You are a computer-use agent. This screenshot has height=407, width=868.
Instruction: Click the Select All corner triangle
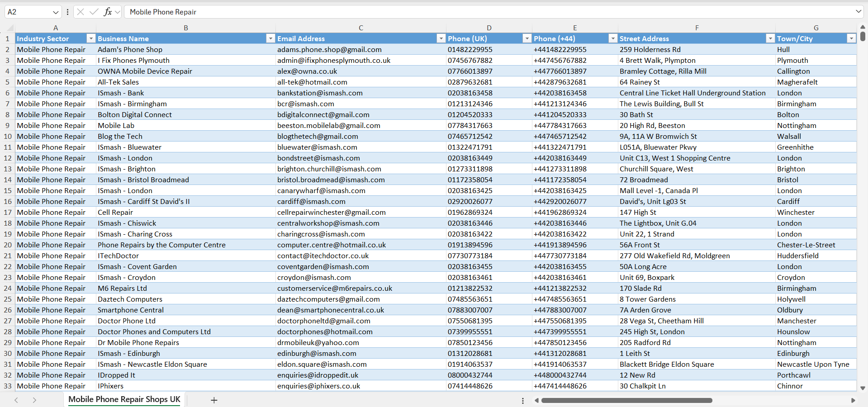[10, 28]
